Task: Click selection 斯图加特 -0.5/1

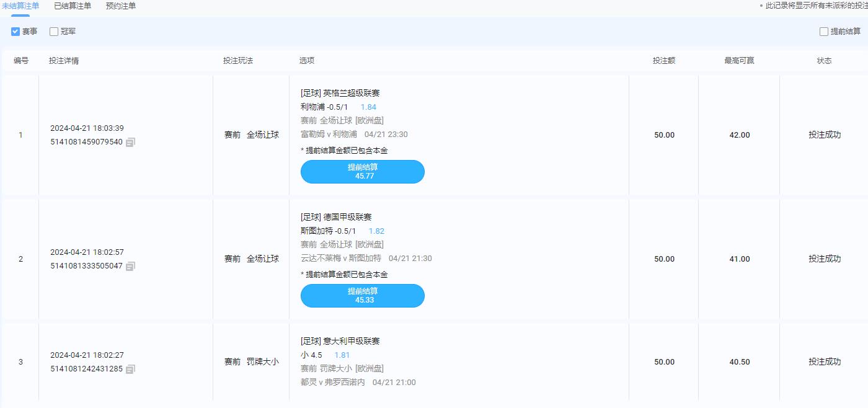Action: coord(329,231)
